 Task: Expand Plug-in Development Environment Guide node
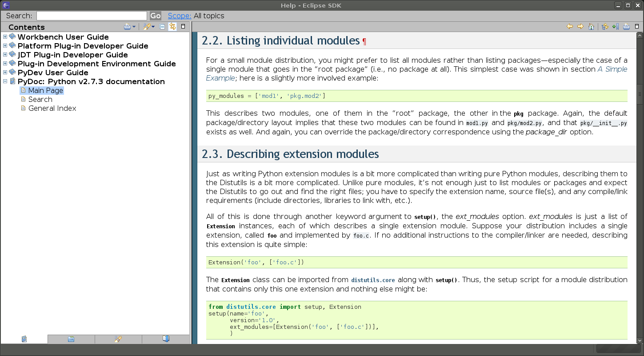click(x=5, y=64)
